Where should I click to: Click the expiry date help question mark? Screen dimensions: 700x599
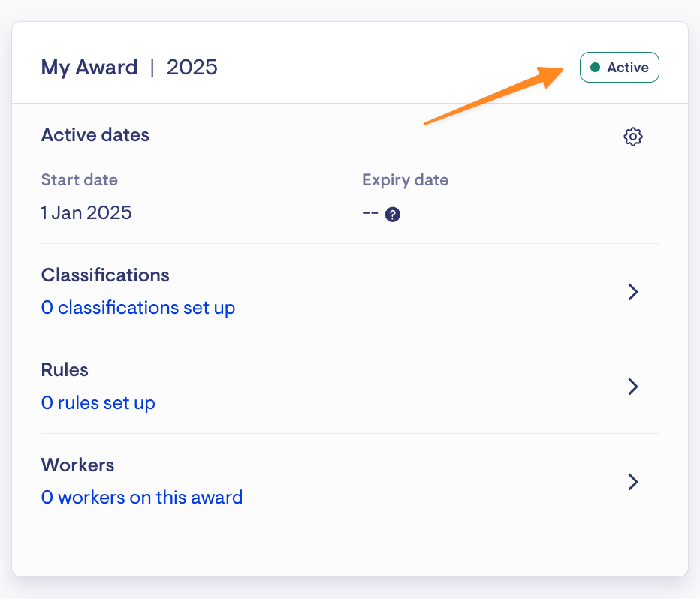pyautogui.click(x=392, y=215)
